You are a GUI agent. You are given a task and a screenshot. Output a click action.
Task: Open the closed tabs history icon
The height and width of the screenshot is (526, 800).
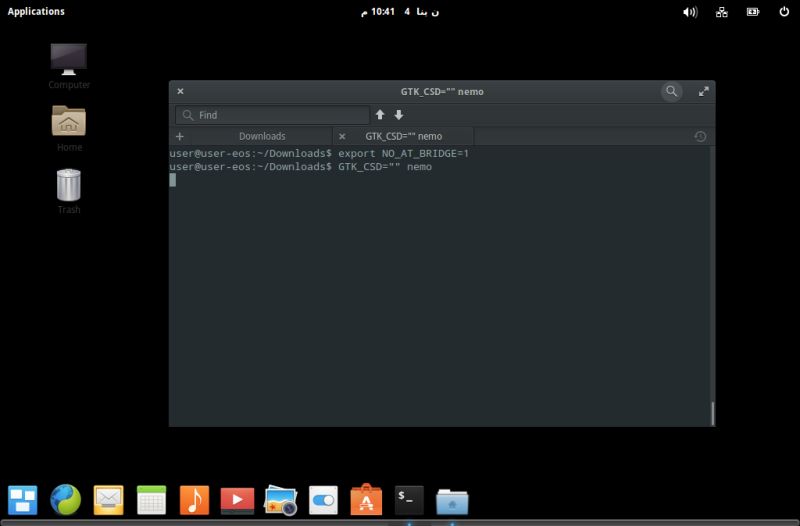point(700,136)
